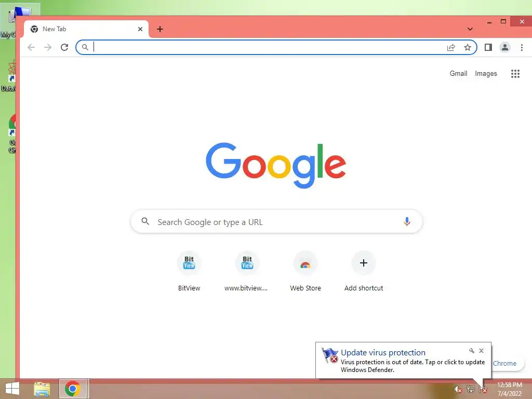This screenshot has height=399, width=532.
Task: Open the Windows Start button
Action: (12, 389)
